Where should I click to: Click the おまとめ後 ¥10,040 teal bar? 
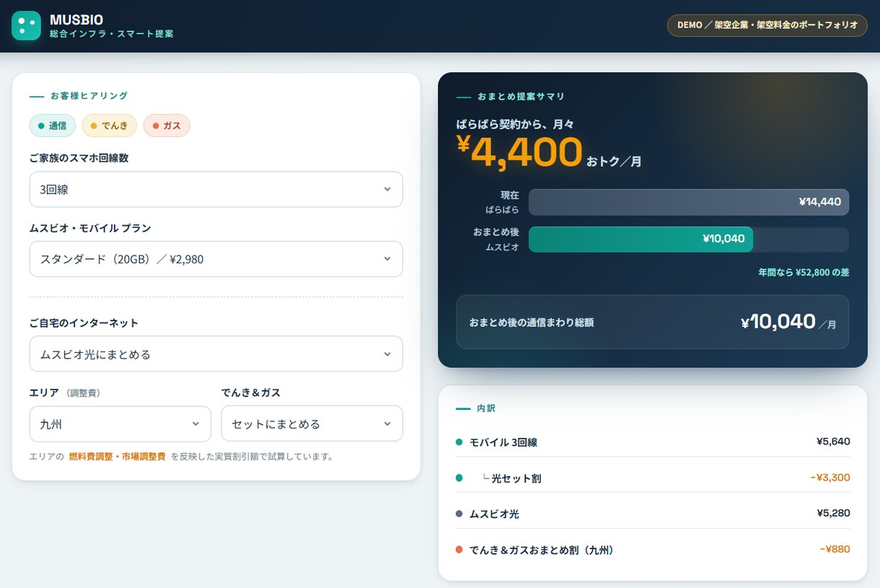641,239
